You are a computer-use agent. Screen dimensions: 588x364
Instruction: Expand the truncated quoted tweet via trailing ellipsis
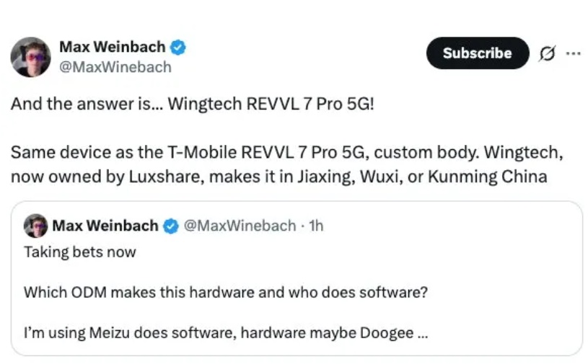coord(422,333)
